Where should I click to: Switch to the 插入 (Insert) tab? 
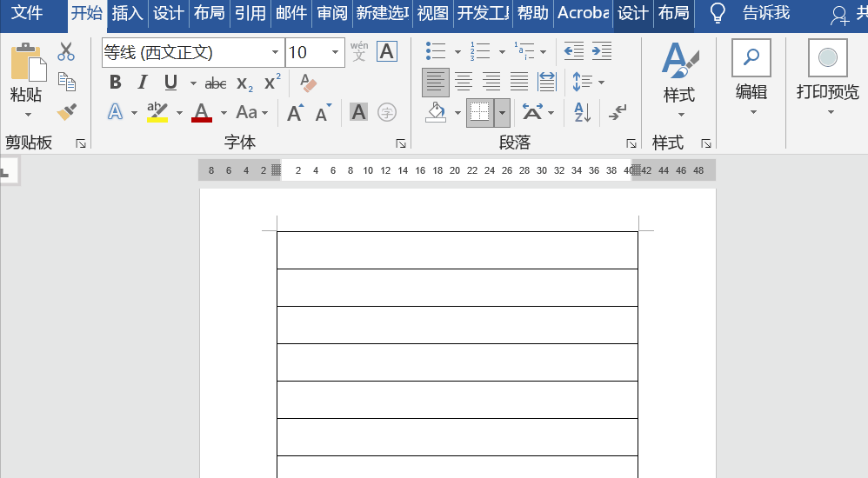pos(127,13)
